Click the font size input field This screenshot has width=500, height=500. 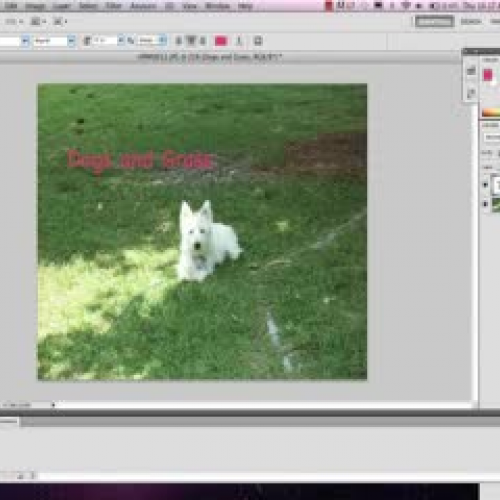104,41
